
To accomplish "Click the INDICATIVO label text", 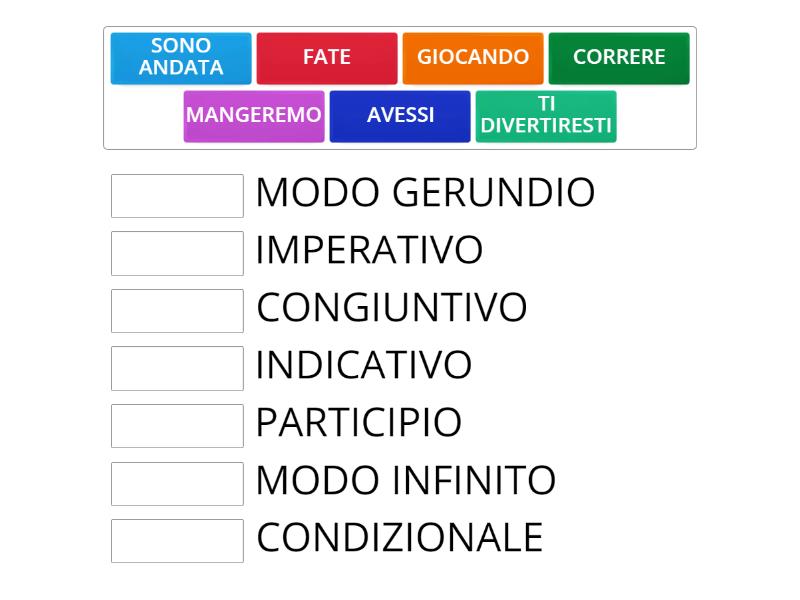I will point(363,366).
